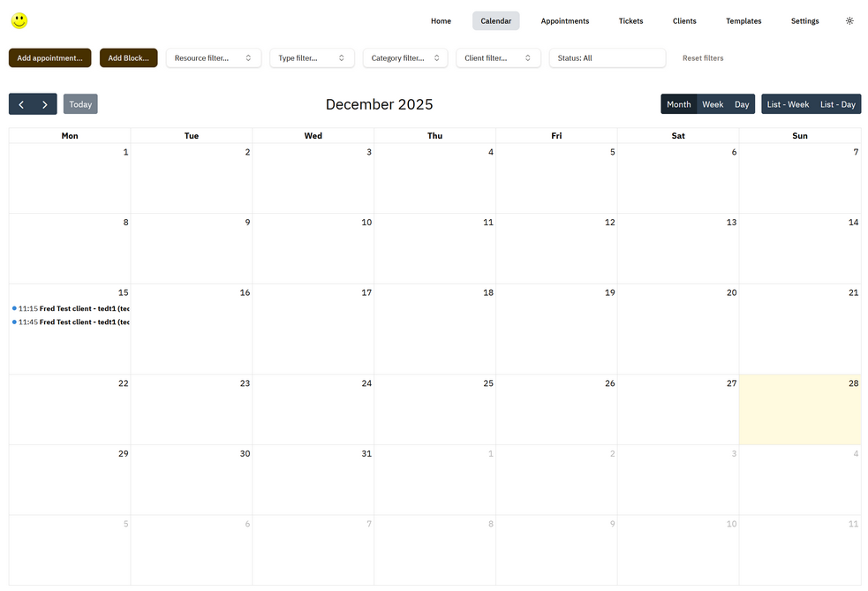868x591 pixels.
Task: Expand the Client filter dropdown
Action: (x=498, y=58)
